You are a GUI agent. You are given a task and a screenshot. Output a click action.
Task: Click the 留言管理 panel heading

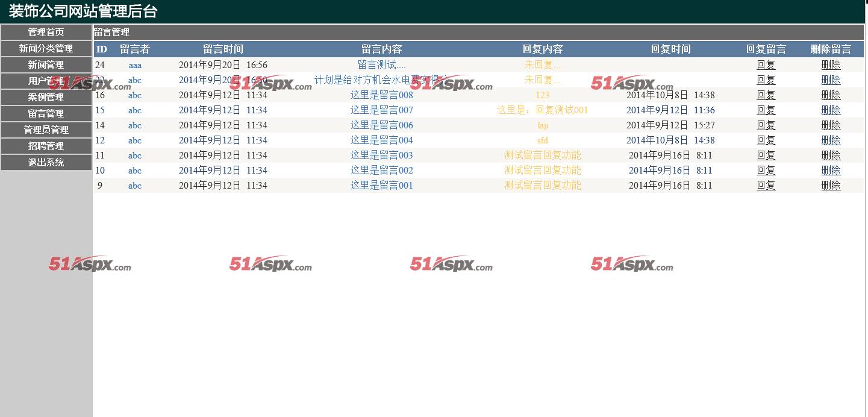[112, 32]
